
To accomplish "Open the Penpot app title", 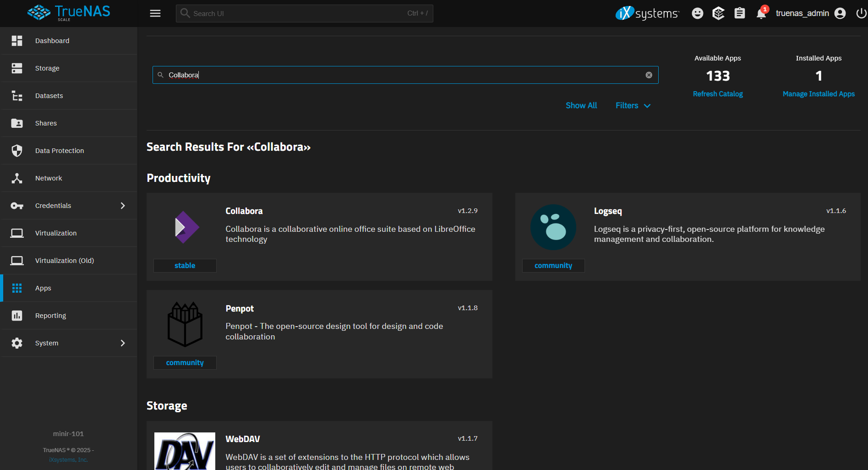I will pyautogui.click(x=240, y=308).
